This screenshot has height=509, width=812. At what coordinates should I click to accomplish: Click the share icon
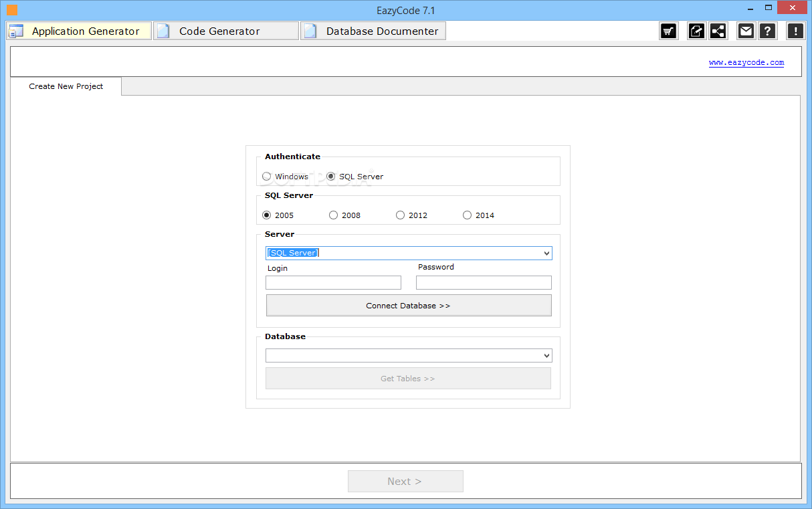(718, 31)
